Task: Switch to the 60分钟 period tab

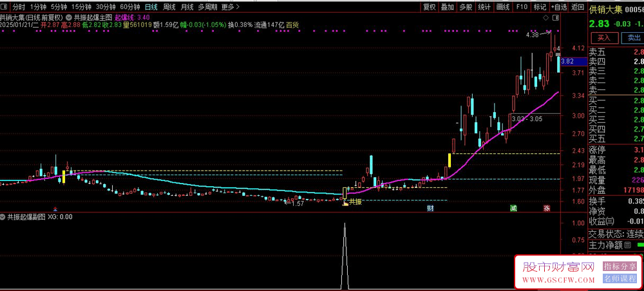Action: point(130,7)
